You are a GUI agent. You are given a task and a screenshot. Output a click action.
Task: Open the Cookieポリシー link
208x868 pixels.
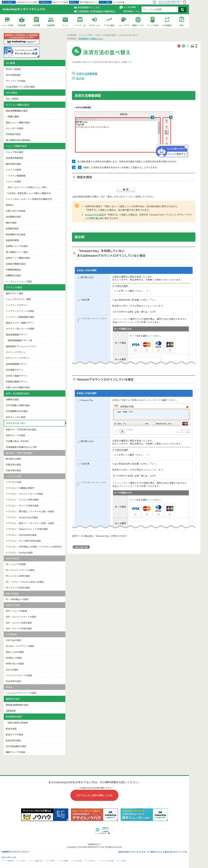click(94, 844)
